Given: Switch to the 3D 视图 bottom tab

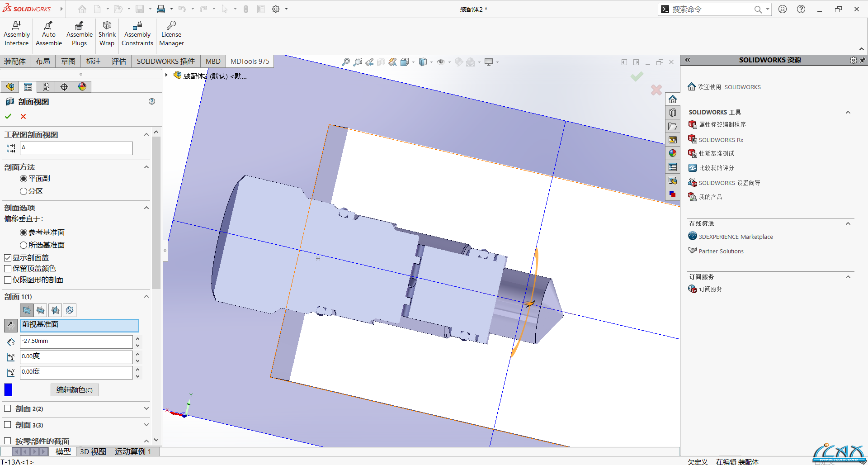Looking at the screenshot, I should coord(93,451).
